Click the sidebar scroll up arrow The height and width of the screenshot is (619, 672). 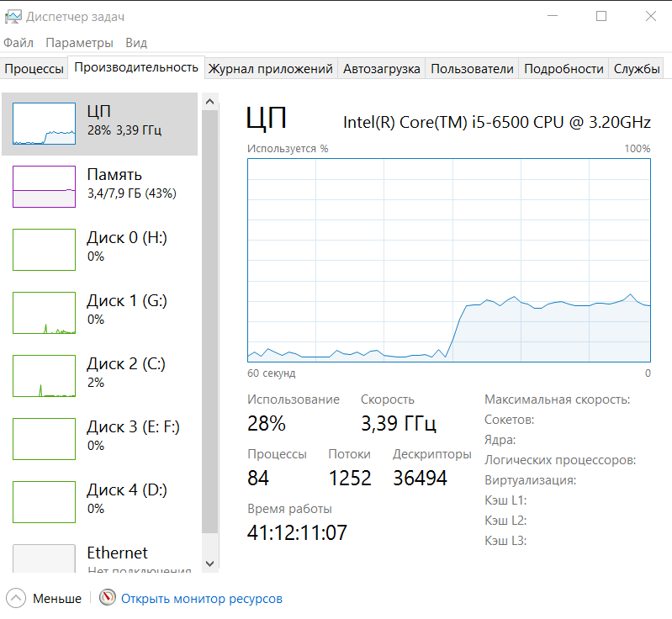210,102
